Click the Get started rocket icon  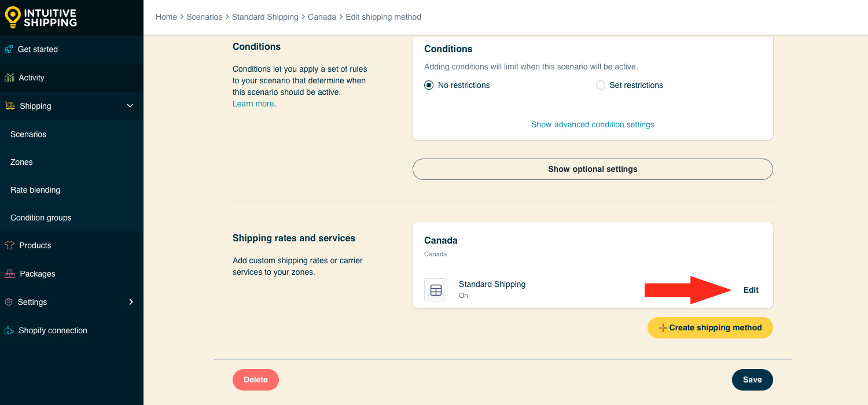click(9, 49)
